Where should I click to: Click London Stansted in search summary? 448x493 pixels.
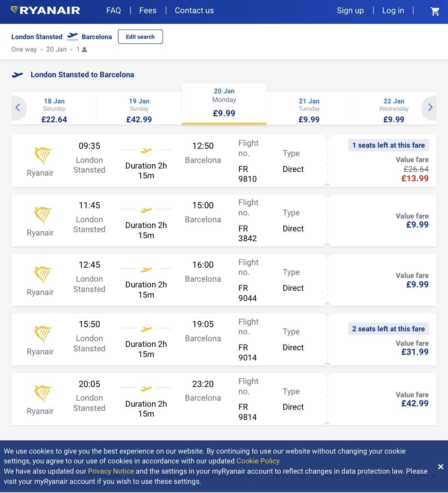click(37, 37)
